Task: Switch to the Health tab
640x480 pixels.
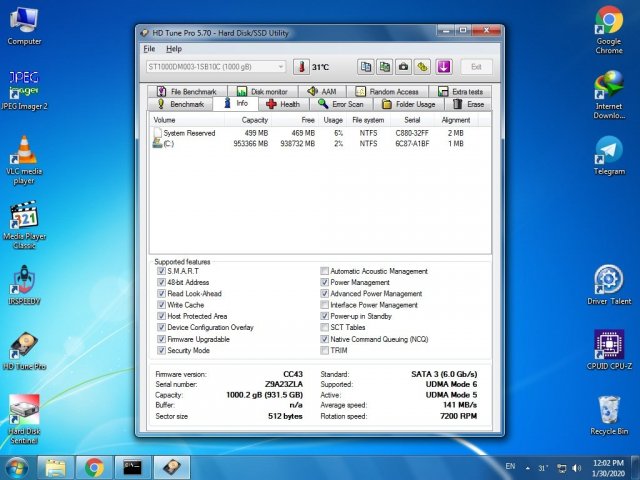Action: [283, 104]
